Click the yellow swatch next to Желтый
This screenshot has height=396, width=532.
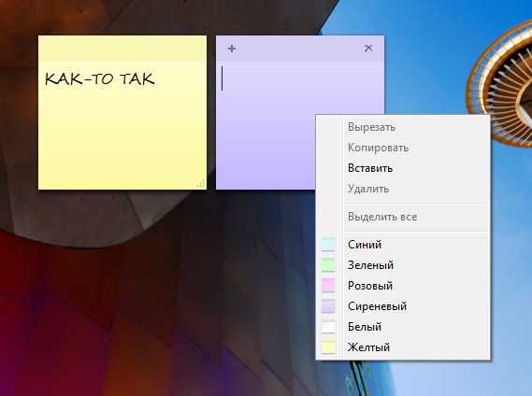328,347
